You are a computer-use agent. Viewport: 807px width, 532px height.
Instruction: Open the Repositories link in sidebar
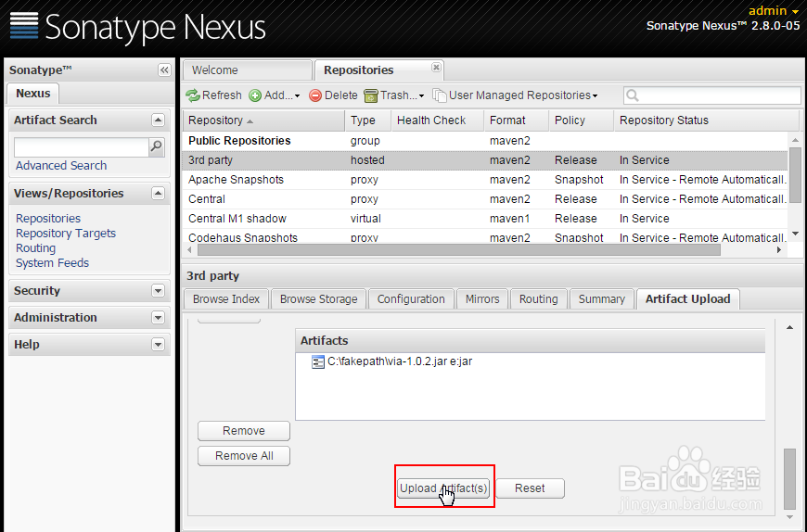pyautogui.click(x=48, y=219)
